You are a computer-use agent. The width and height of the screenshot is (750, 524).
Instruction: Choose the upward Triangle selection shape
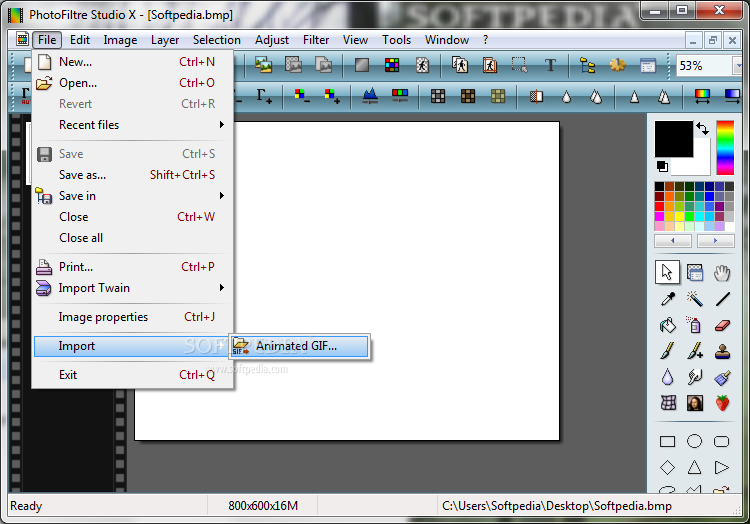[694, 467]
